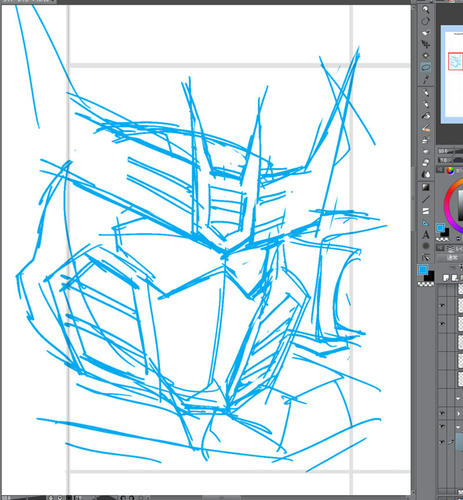Click the black sub color swatch in toolbar
Screen dimensions: 463x500
point(430,276)
